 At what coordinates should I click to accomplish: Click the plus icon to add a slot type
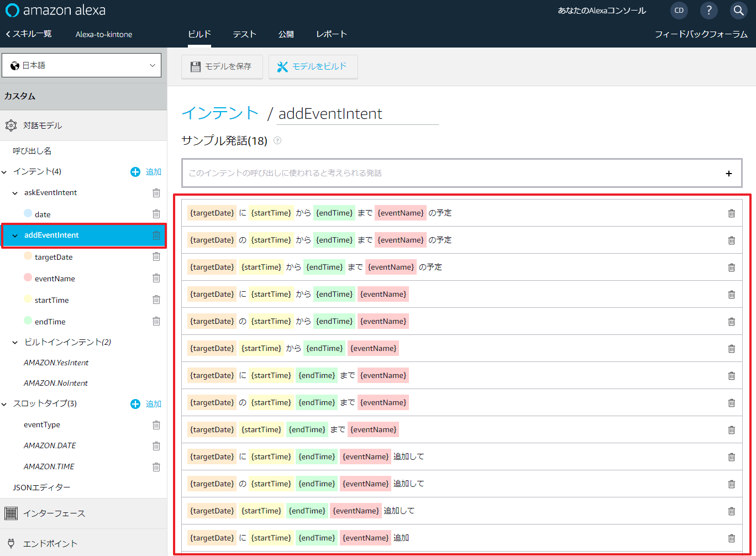tap(135, 404)
